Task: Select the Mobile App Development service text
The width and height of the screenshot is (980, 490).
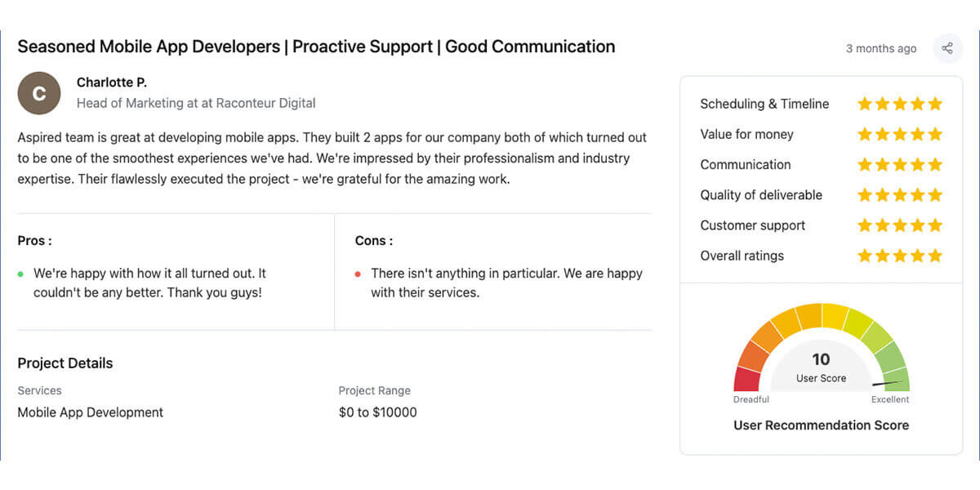Action: tap(91, 412)
